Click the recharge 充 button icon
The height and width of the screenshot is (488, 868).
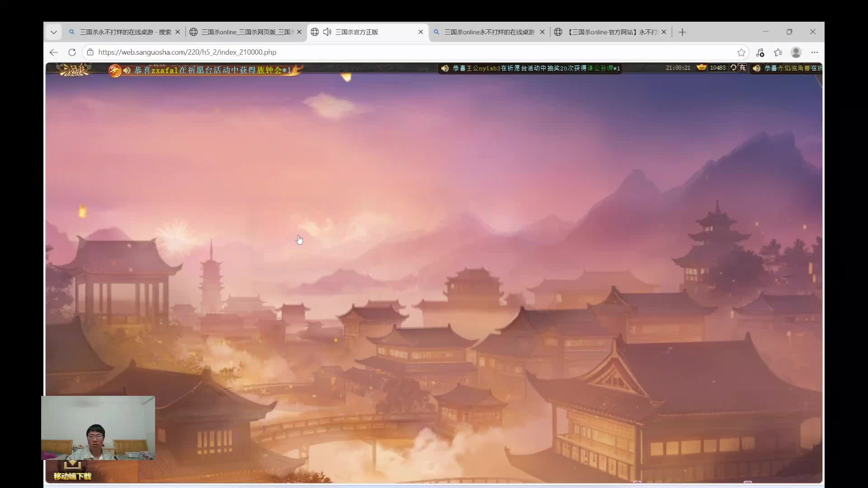pos(742,68)
